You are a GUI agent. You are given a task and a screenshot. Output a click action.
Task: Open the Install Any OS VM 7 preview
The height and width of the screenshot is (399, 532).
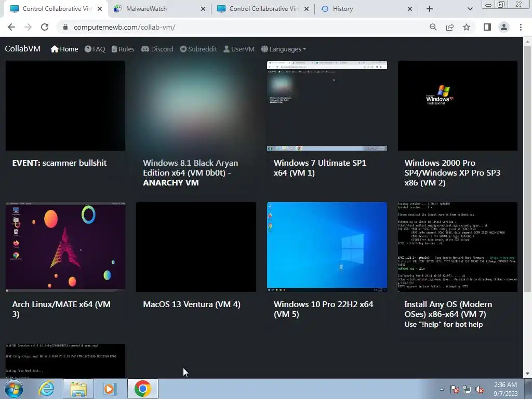pyautogui.click(x=458, y=247)
